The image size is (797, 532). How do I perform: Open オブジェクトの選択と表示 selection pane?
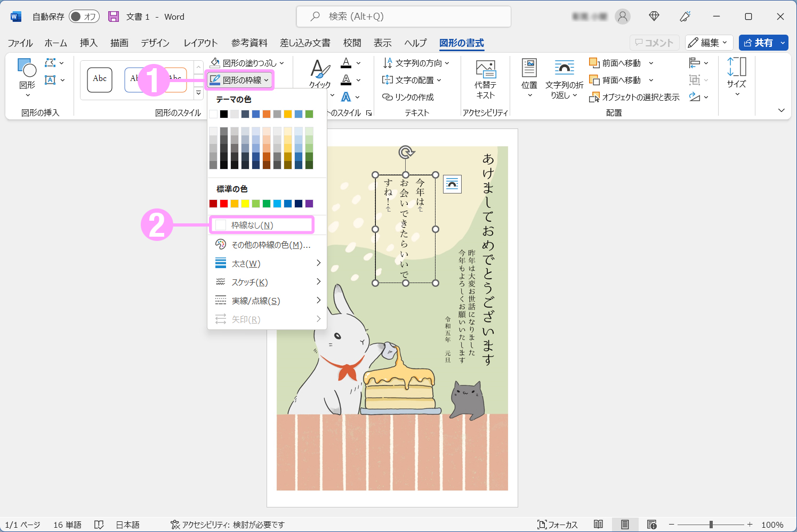coord(634,97)
